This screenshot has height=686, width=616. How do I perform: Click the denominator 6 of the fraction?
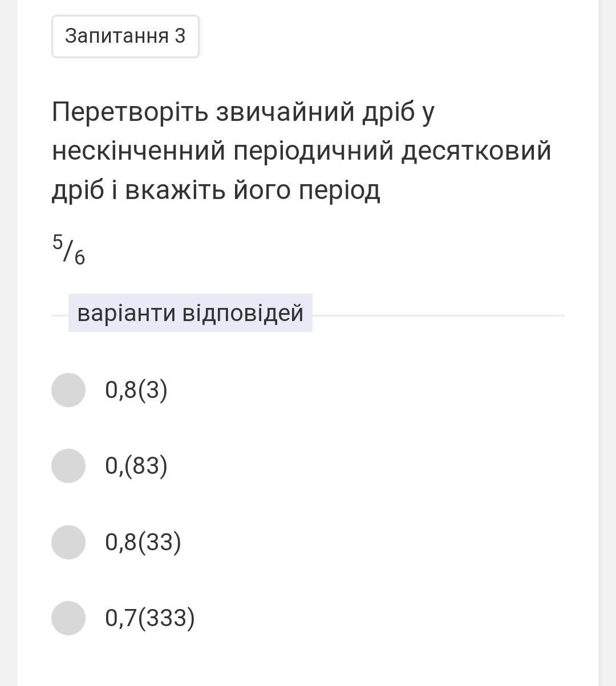click(79, 258)
